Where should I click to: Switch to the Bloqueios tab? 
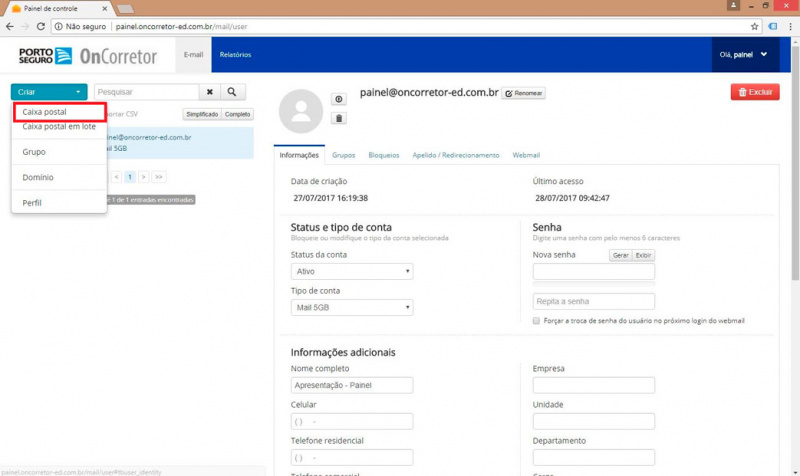point(384,155)
